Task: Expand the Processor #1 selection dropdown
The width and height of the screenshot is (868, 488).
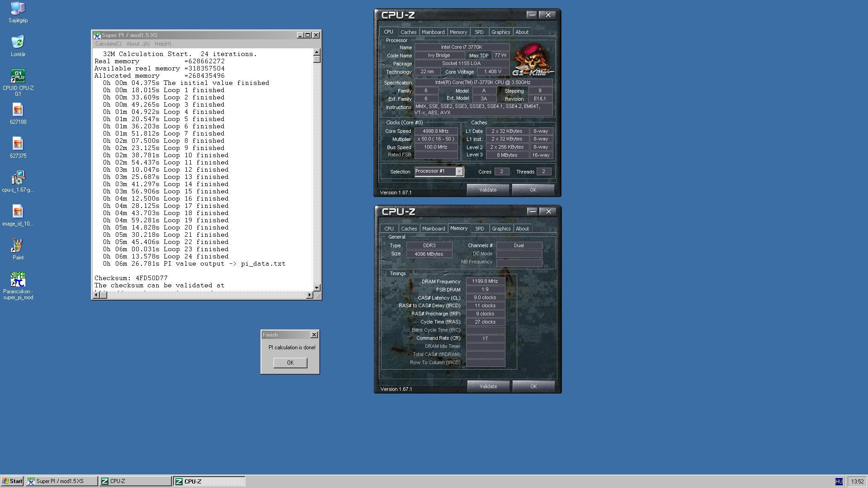Action: tap(459, 172)
